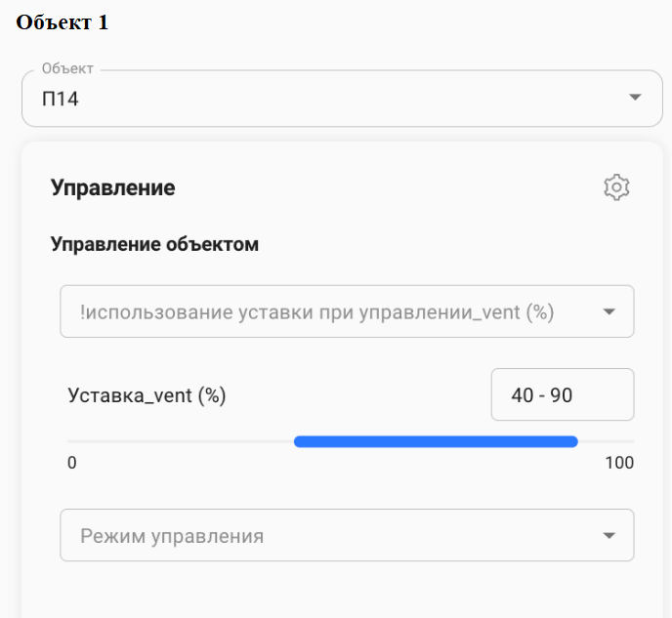Click the Объект 1 title text
672x618 pixels.
63,23
